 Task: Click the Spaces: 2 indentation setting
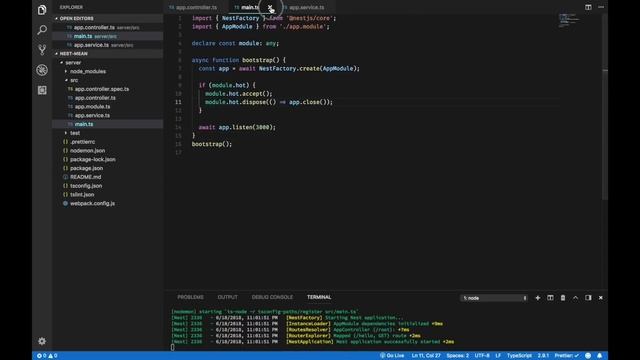pyautogui.click(x=457, y=356)
